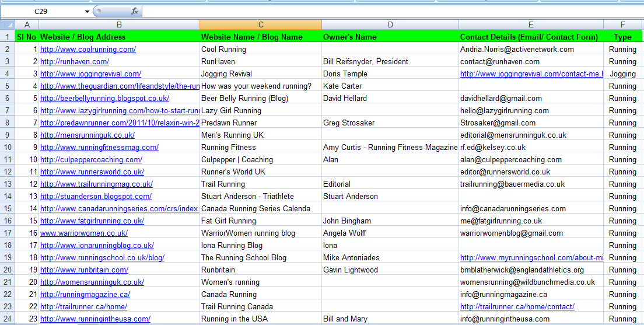Open the runningmagazine.ca link

coord(85,295)
